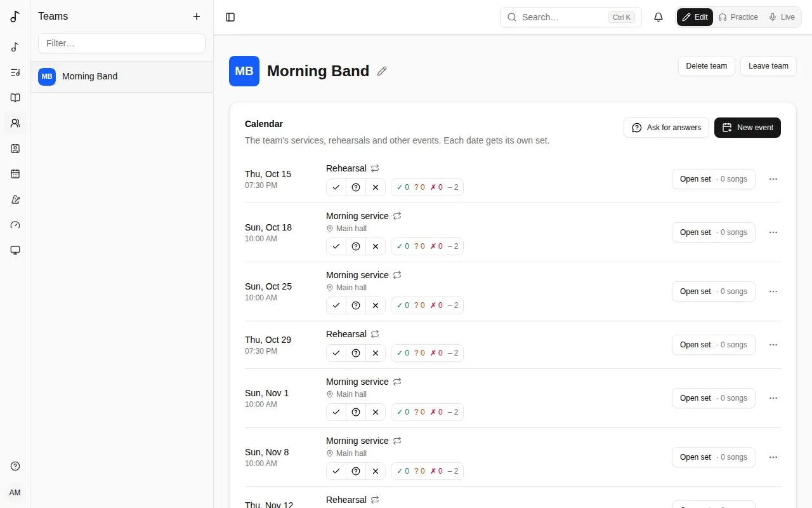Viewport: 812px width, 508px height.
Task: Open the calendar icon in the sidebar
Action: pyautogui.click(x=15, y=174)
